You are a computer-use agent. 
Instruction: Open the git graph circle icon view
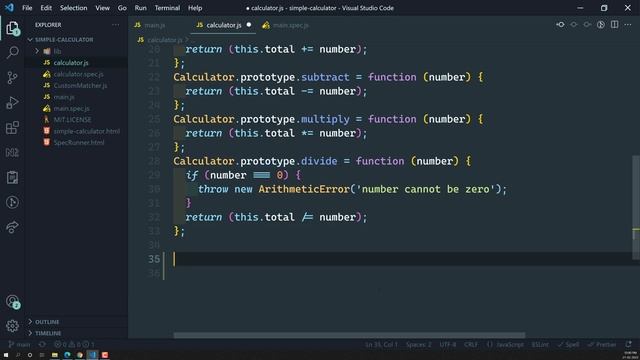click(12, 202)
